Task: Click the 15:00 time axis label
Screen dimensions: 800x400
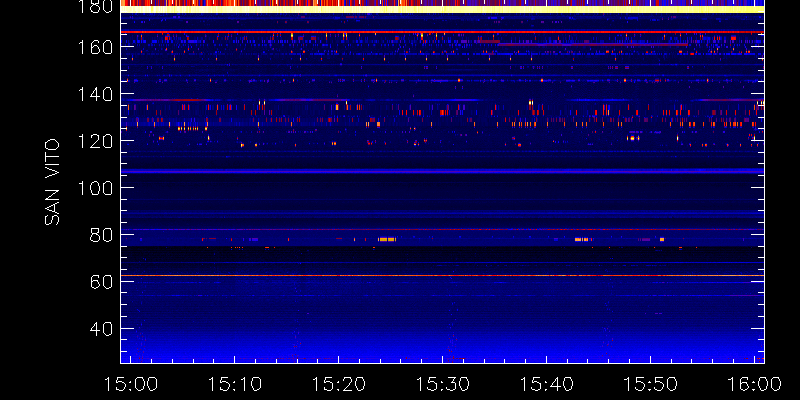Action: (131, 384)
